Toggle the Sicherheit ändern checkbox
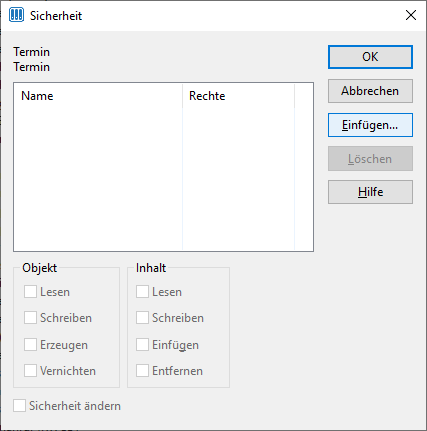This screenshot has width=427, height=431. pos(19,406)
